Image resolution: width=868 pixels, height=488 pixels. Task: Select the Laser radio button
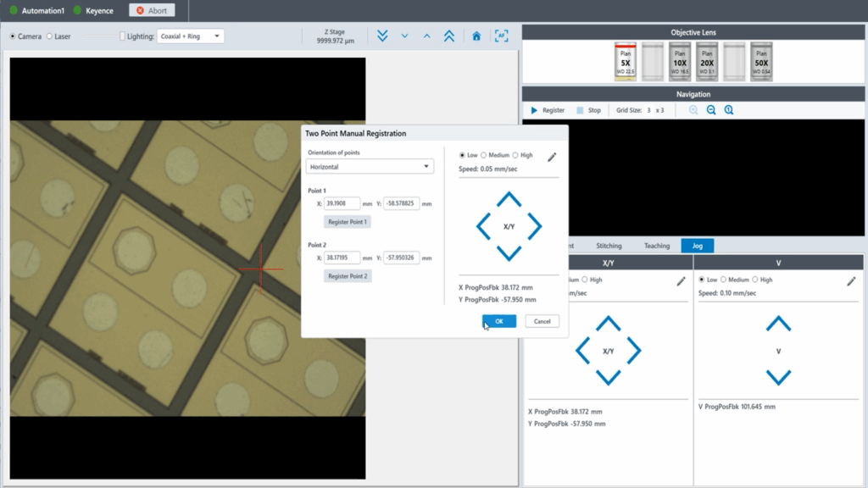50,36
